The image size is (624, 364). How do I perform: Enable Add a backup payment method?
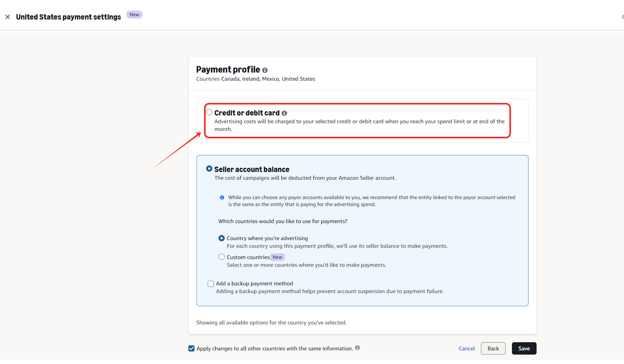click(211, 284)
